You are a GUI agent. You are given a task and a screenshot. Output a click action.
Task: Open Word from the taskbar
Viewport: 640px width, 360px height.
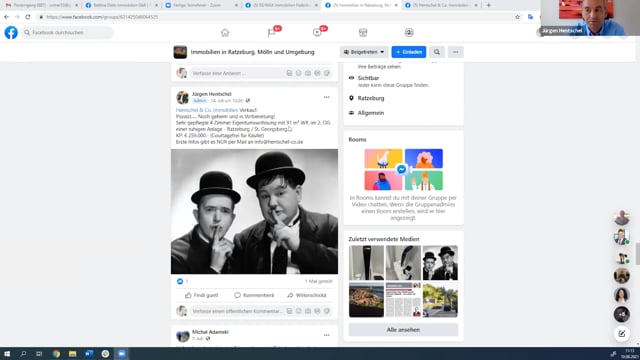89,354
